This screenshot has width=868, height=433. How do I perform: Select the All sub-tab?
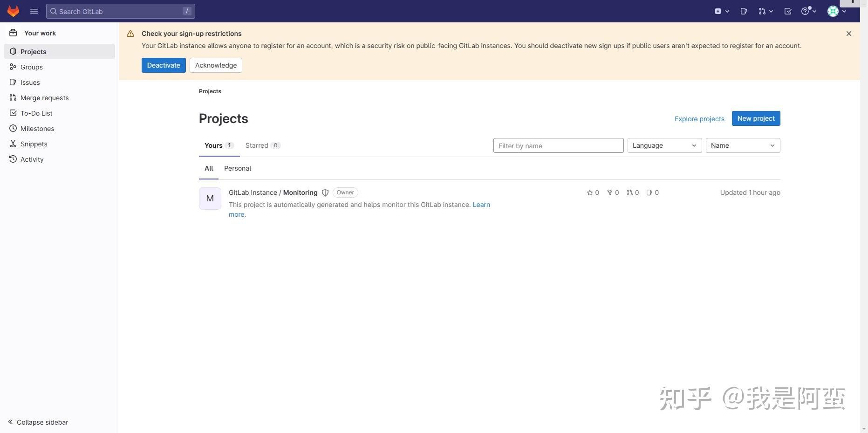click(x=209, y=168)
